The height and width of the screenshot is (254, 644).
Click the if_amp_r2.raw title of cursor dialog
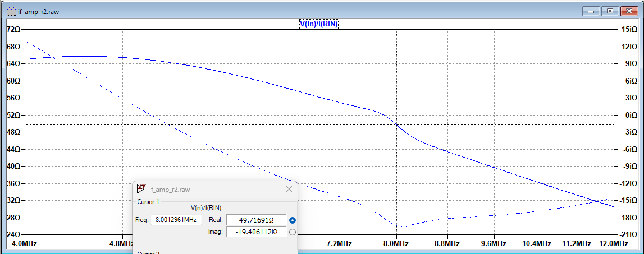169,190
